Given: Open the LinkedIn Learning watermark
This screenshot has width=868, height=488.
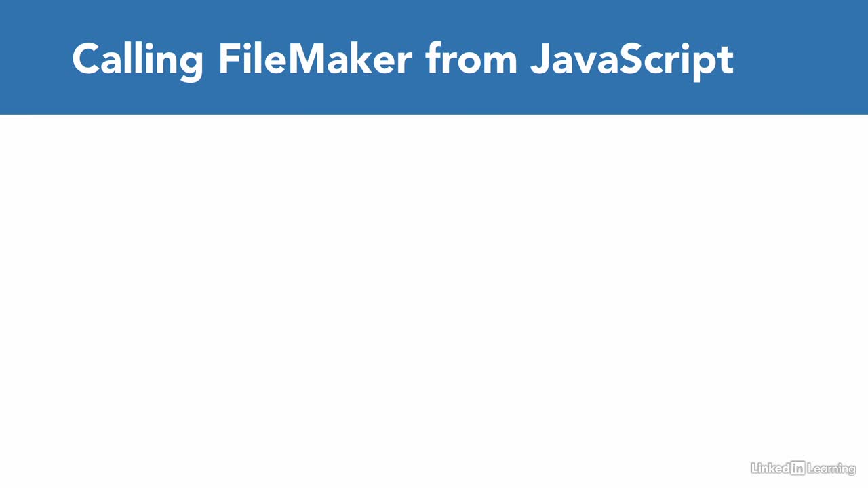Looking at the screenshot, I should pyautogui.click(x=803, y=468).
